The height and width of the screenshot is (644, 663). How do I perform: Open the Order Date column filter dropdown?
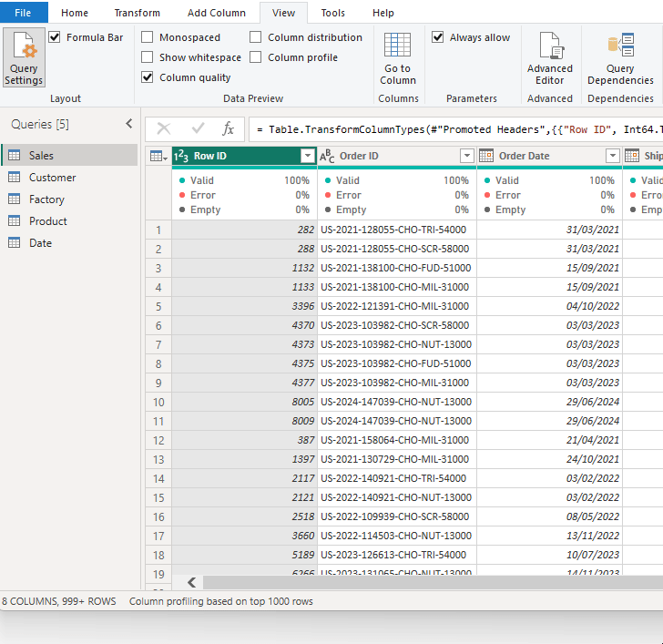pos(612,156)
